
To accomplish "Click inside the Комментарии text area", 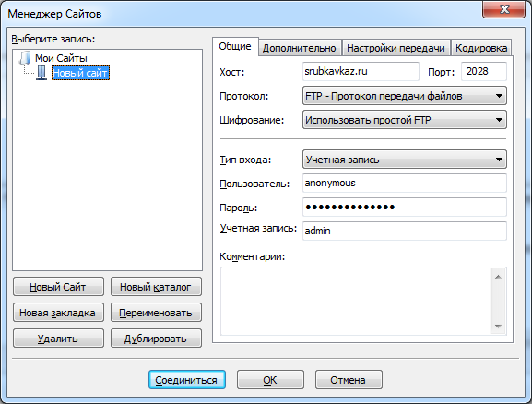I will [356, 301].
